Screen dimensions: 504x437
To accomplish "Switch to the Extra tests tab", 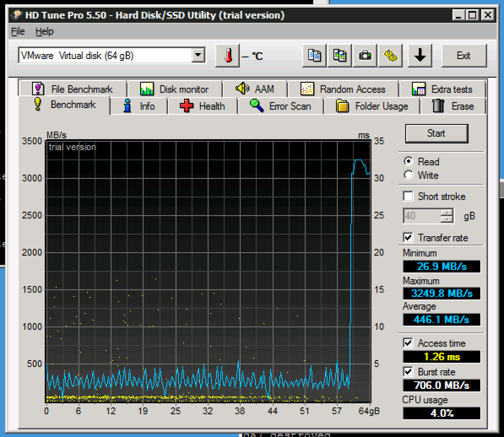I will (x=442, y=89).
